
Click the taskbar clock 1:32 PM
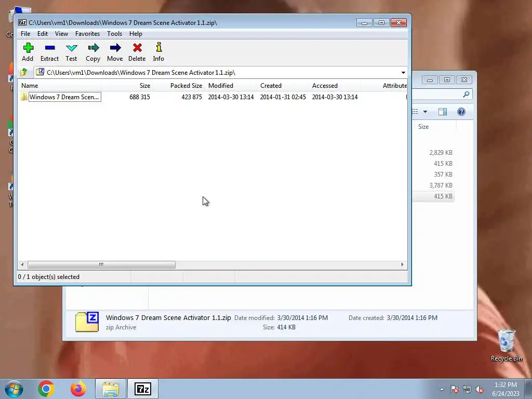pos(506,385)
